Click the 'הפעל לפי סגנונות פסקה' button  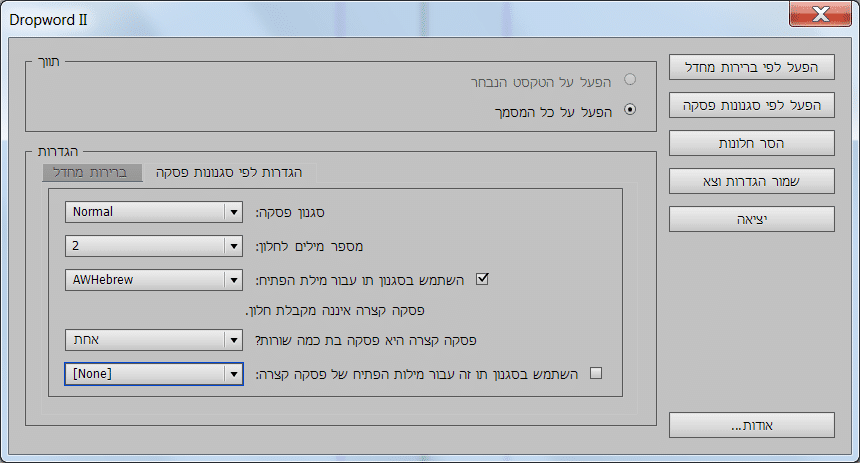coord(751,105)
